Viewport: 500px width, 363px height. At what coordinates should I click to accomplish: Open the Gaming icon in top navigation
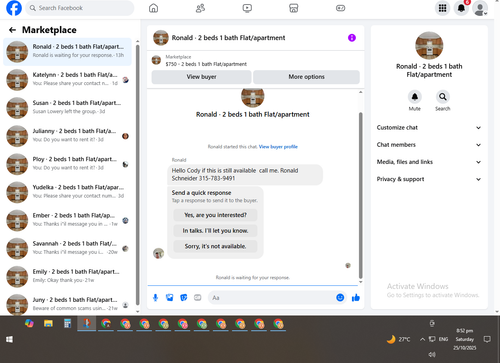coord(340,8)
